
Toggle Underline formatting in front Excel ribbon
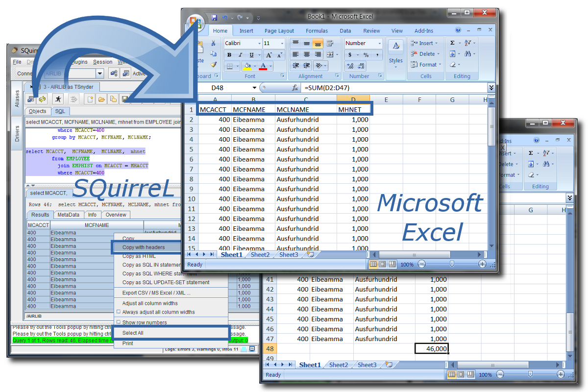(252, 55)
